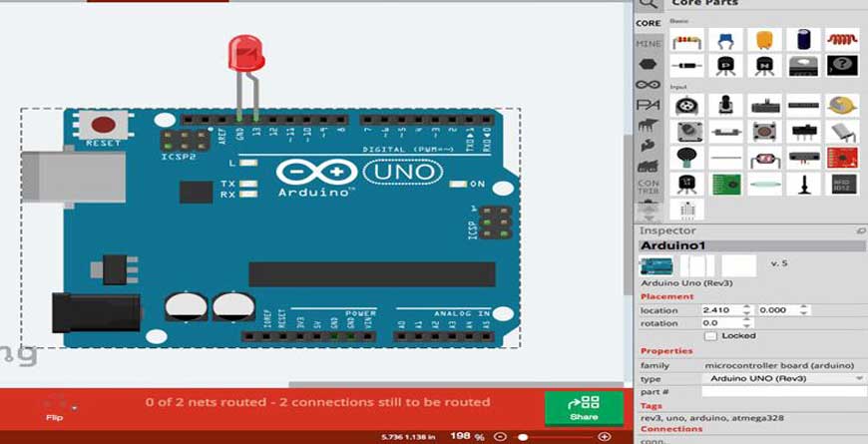Undock the Inspector panel float icon
The height and width of the screenshot is (444, 868).
(x=861, y=230)
